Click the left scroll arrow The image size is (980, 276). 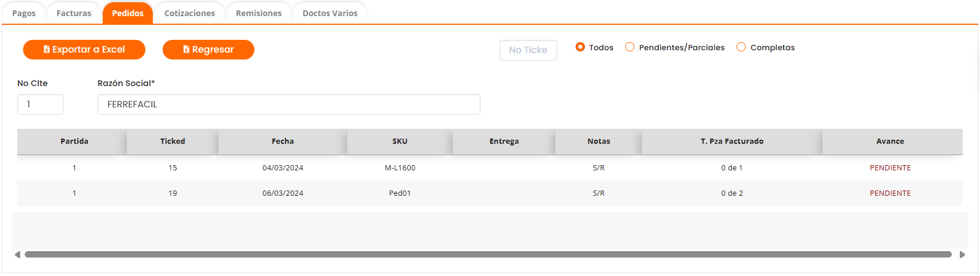17,255
